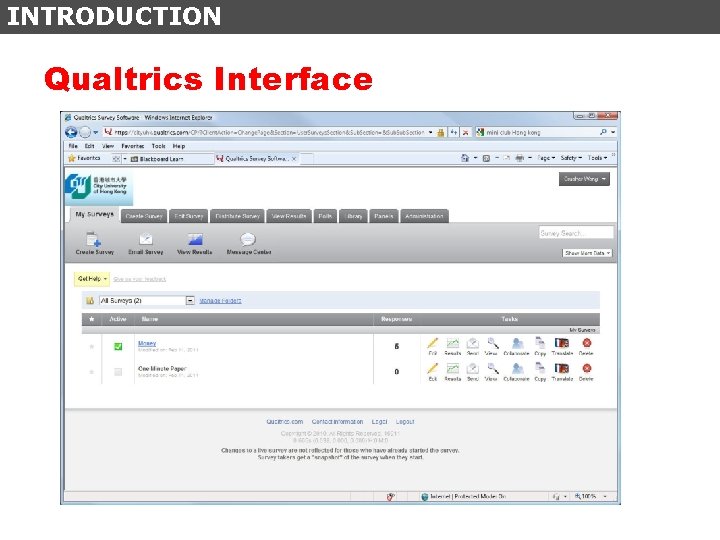This screenshot has height=540, width=720.
Task: Click Translate icon for One Minute Paper
Action: tap(562, 368)
